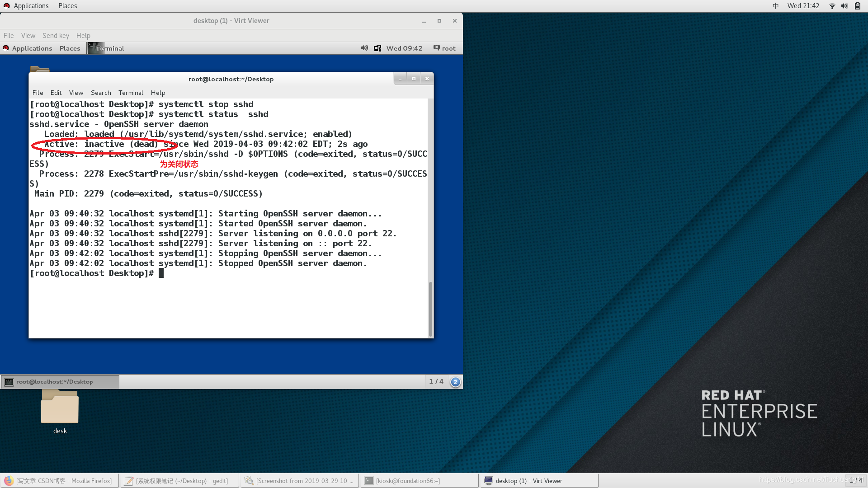Click the Terminal launcher in guest top panel
The width and height of the screenshot is (868, 488).
tap(106, 48)
